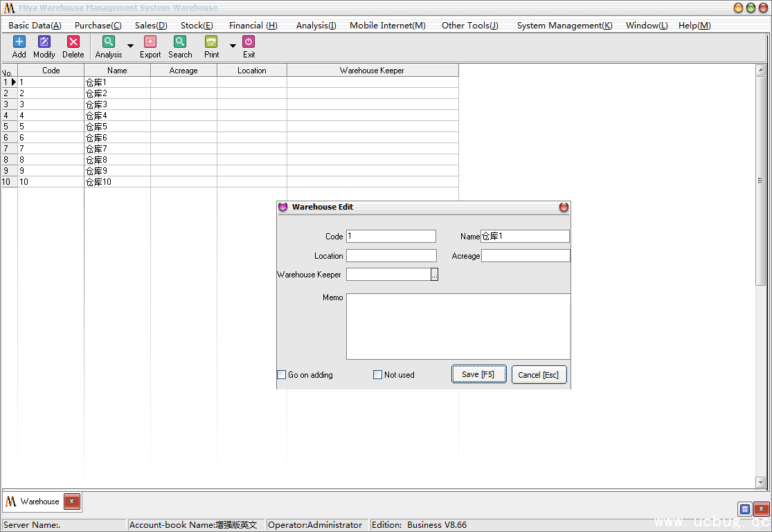Image resolution: width=772 pixels, height=532 pixels.
Task: Open the Analysis tool
Action: (109, 42)
